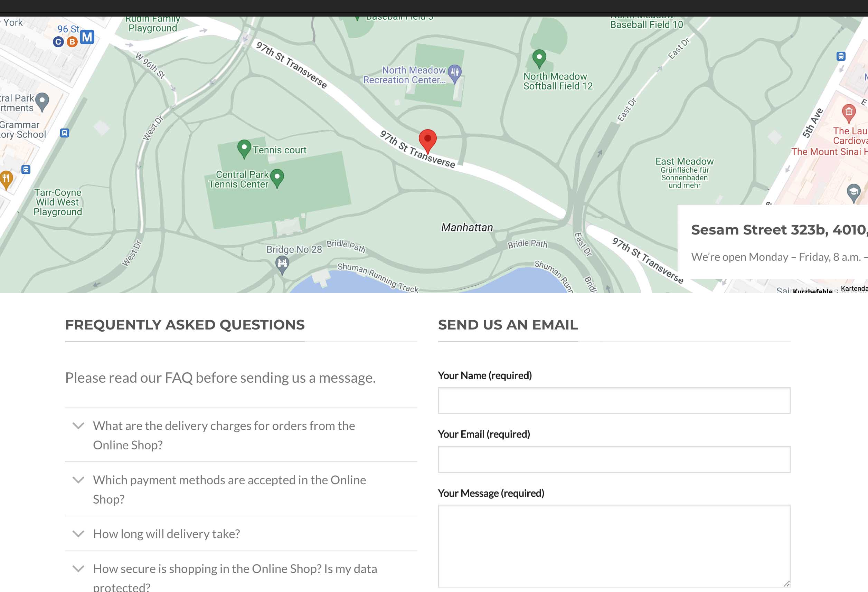Click the 'Tarr-Coyne Wild West Playground' map label
868x592 pixels.
click(x=57, y=202)
